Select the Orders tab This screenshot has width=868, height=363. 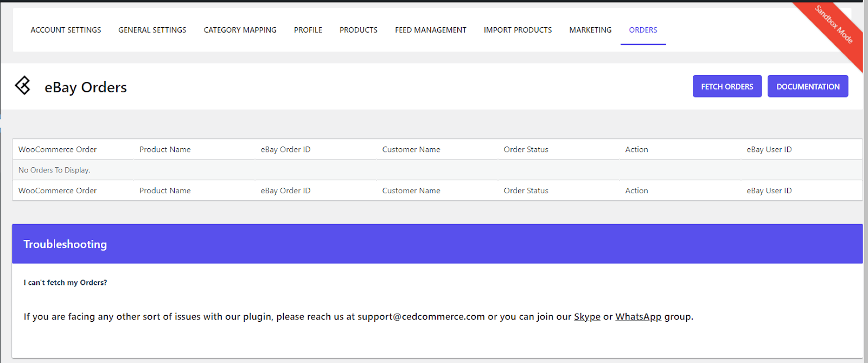pyautogui.click(x=643, y=30)
